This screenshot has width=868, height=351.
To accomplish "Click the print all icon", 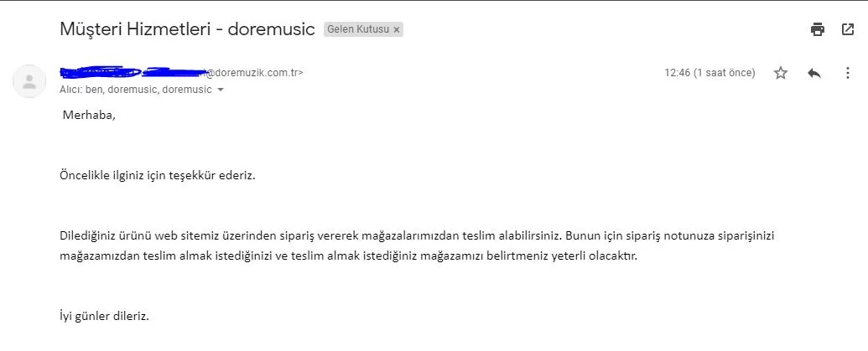I will [x=818, y=29].
